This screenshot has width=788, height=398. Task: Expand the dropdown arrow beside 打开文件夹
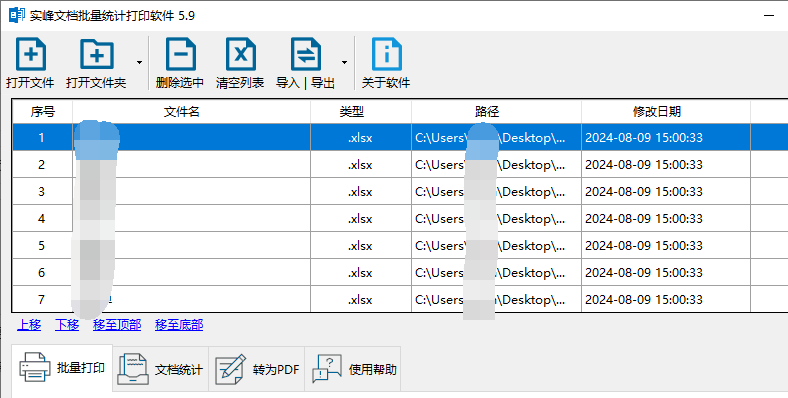(139, 62)
